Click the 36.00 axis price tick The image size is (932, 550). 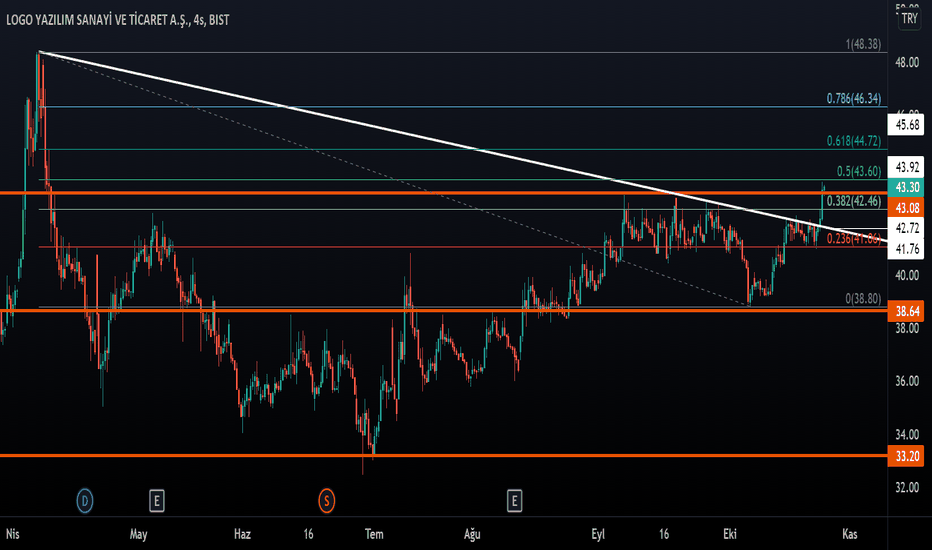[x=907, y=381]
